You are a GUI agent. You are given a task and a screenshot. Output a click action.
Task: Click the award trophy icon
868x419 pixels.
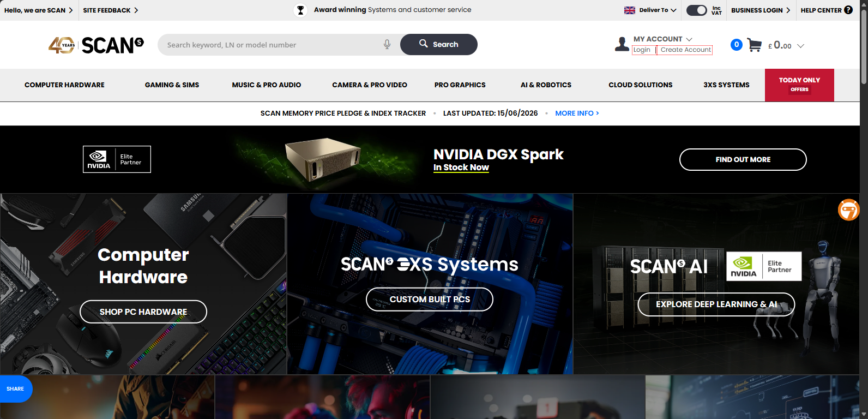click(300, 10)
